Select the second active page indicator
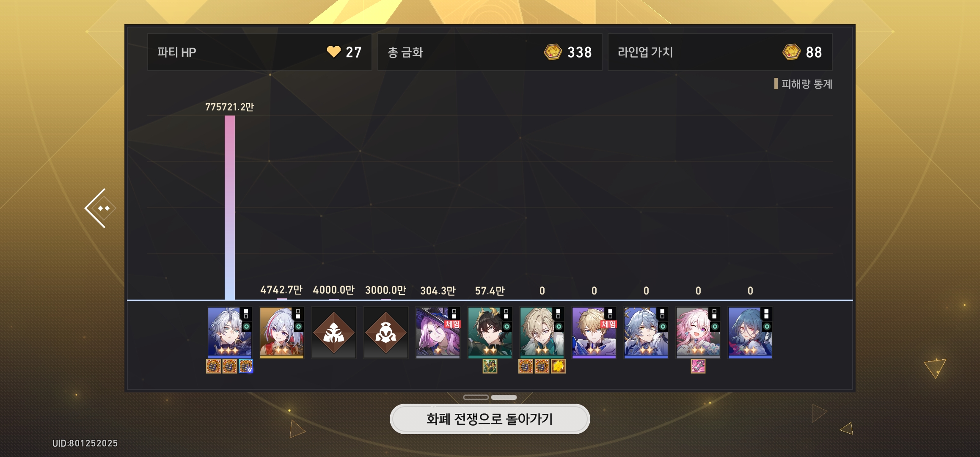 tap(504, 397)
